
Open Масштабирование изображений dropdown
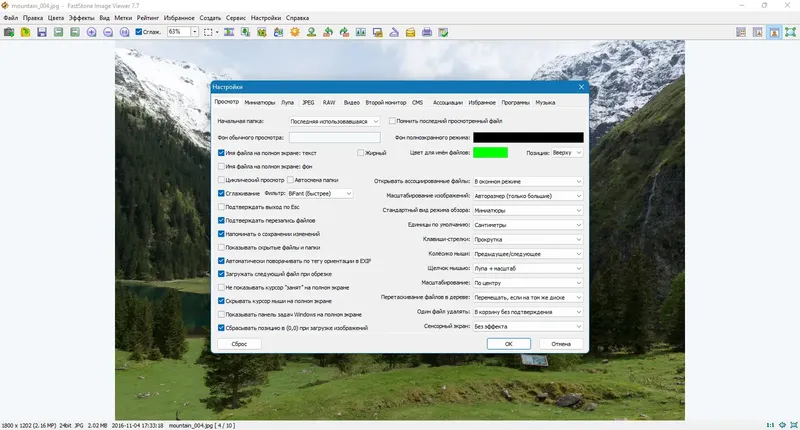528,196
